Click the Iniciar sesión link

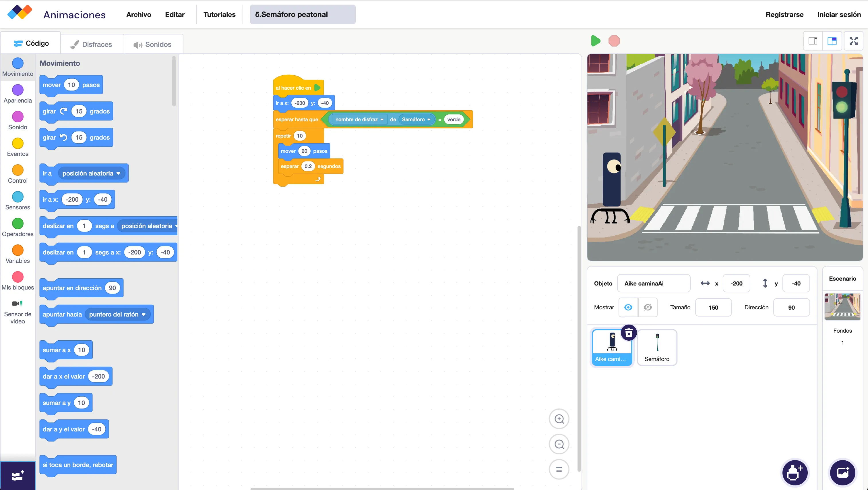(x=839, y=14)
